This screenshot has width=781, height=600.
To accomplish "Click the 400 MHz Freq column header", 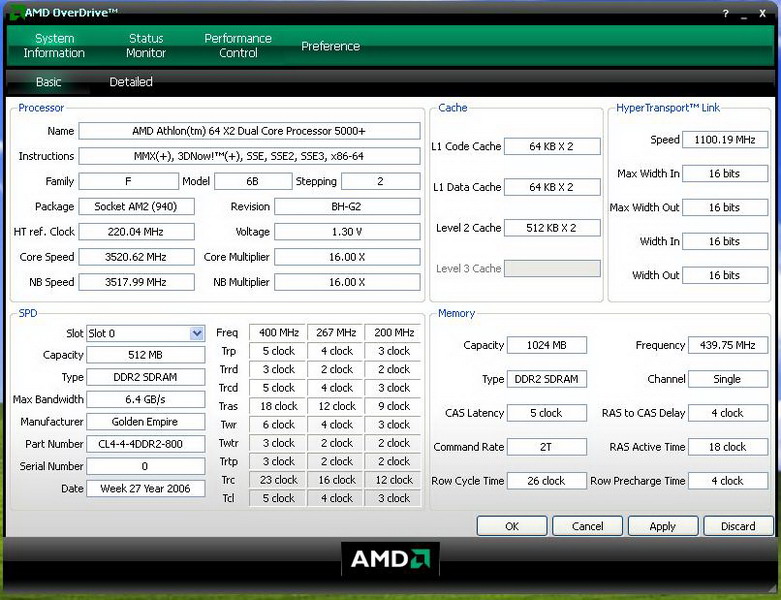I will point(278,333).
